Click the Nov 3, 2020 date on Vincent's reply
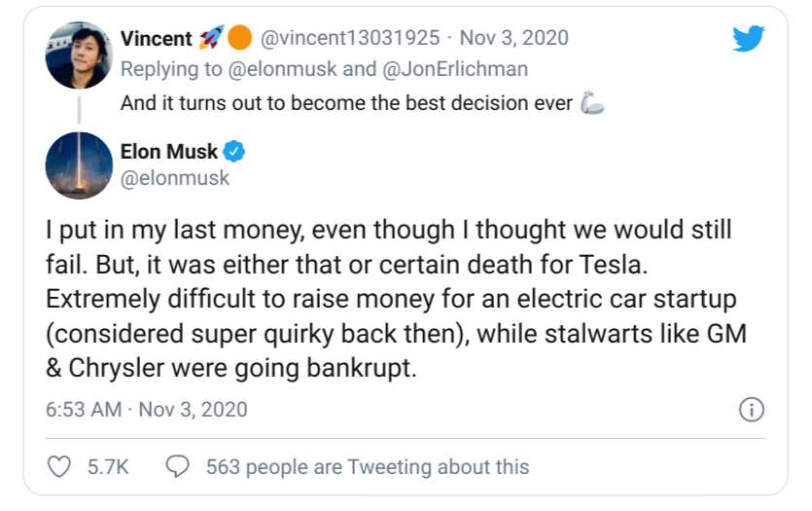This screenshot has width=812, height=511. 514,38
